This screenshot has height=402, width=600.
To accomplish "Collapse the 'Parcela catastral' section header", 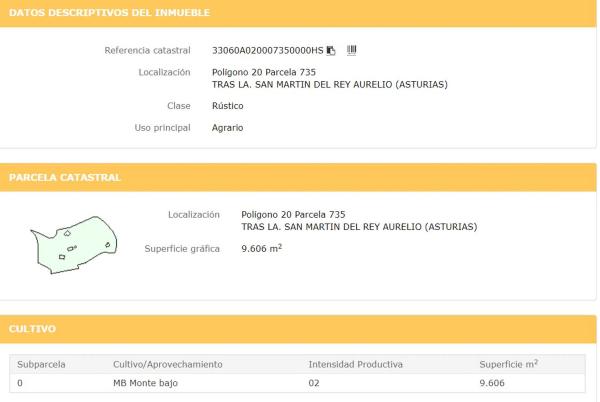I will point(65,177).
